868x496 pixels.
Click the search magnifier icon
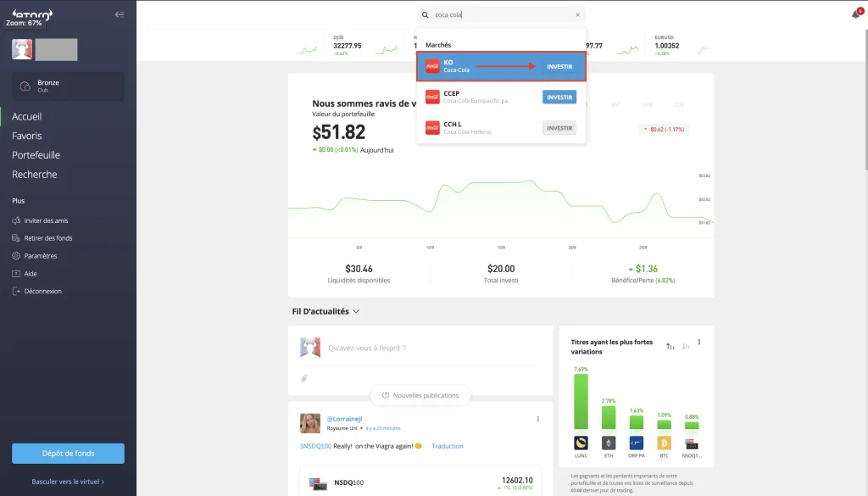click(x=426, y=15)
